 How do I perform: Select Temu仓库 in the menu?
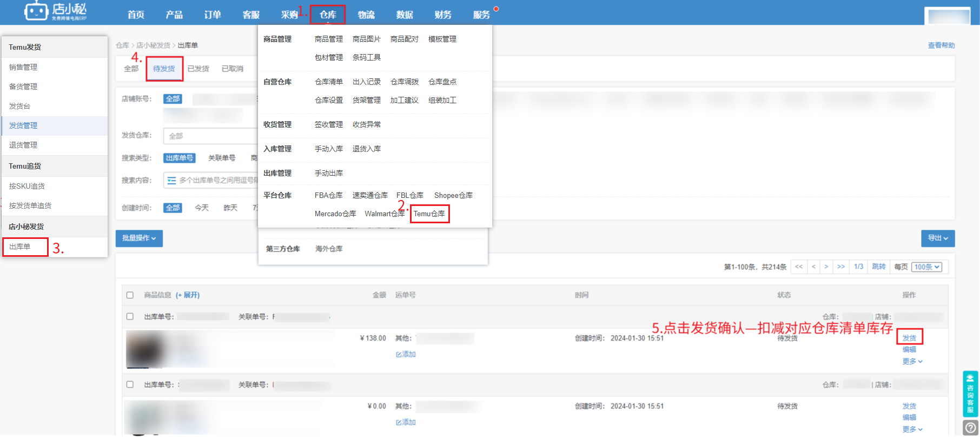click(x=429, y=214)
